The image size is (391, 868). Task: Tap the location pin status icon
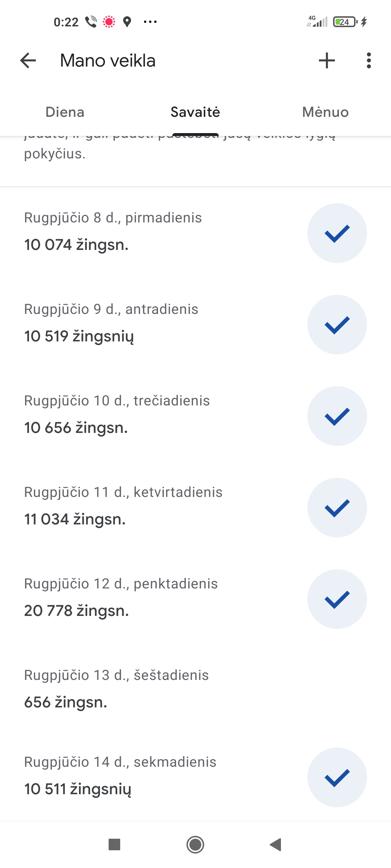(127, 22)
